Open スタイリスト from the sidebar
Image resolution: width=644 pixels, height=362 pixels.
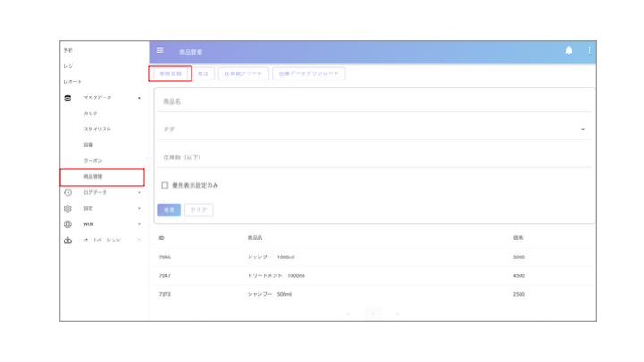pos(97,130)
